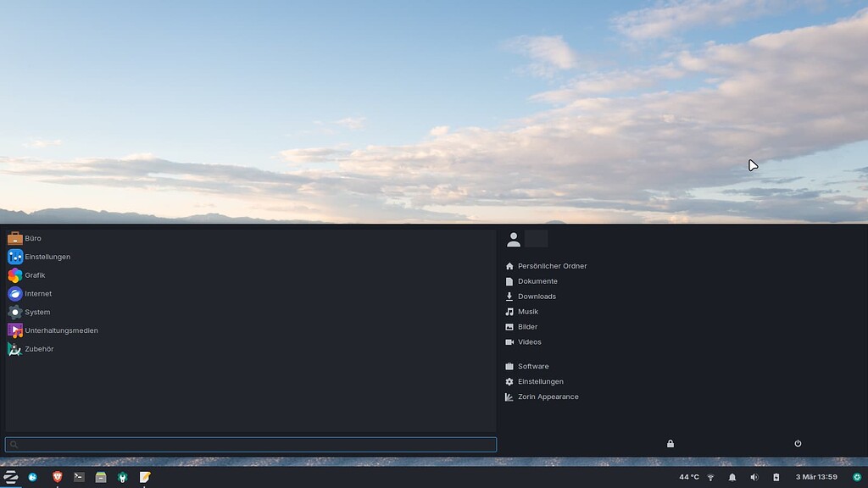Select the Grafik category in the menu

tap(35, 274)
